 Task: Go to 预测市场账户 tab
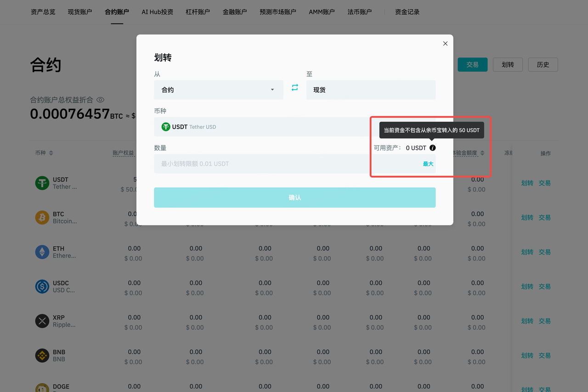pos(278,12)
